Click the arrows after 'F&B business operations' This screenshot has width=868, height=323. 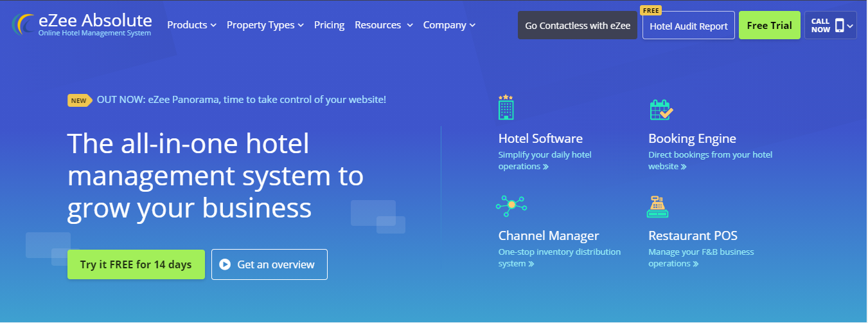coord(695,264)
